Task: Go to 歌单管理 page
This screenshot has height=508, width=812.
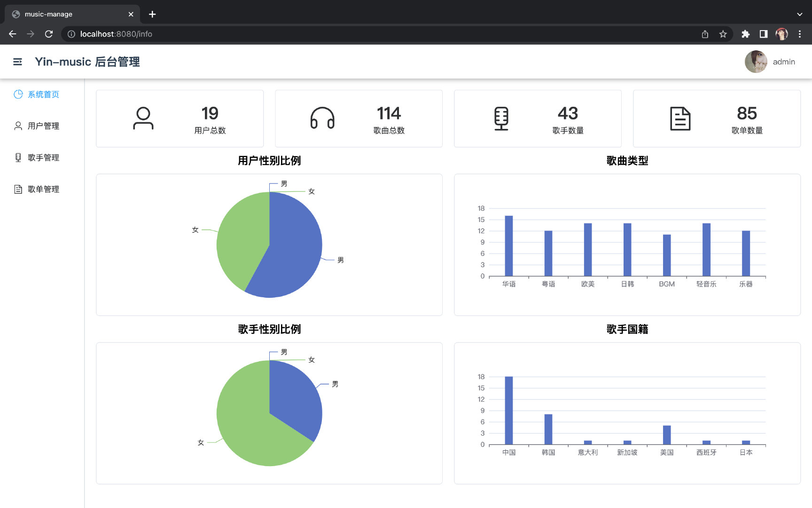Action: tap(42, 189)
